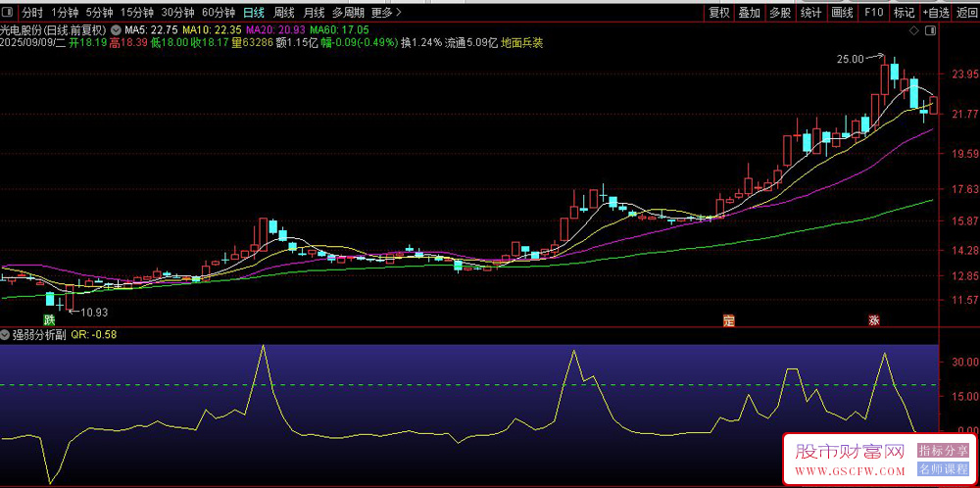
Task: Click the 光电股份(日线.前复权) title
Action: (54, 29)
